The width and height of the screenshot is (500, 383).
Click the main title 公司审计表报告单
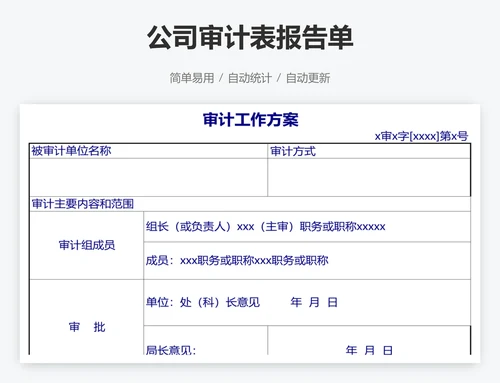(x=250, y=37)
